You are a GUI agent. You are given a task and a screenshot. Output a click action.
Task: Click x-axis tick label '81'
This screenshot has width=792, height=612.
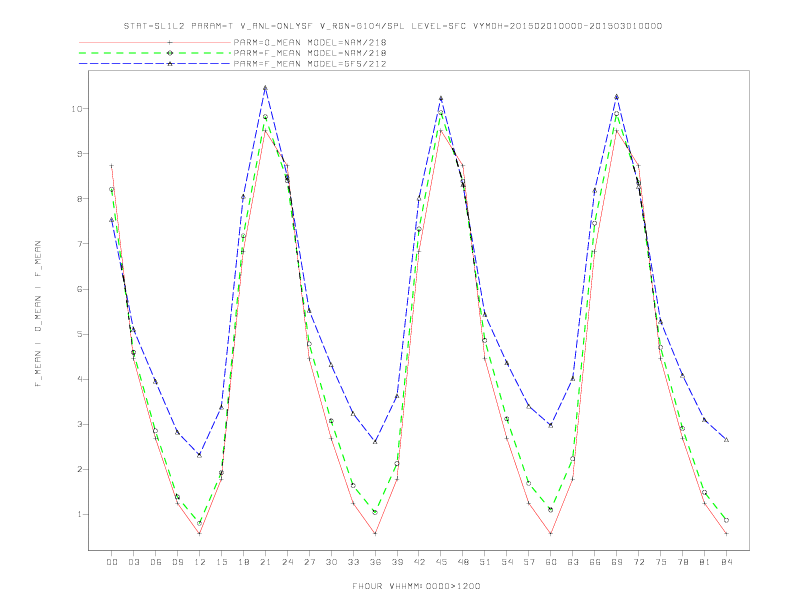click(705, 562)
